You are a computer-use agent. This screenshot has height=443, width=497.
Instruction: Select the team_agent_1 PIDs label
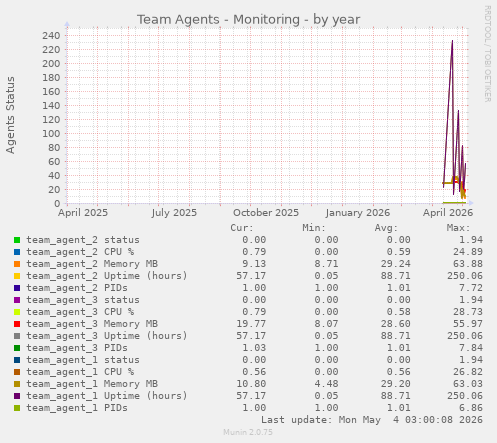point(77,408)
